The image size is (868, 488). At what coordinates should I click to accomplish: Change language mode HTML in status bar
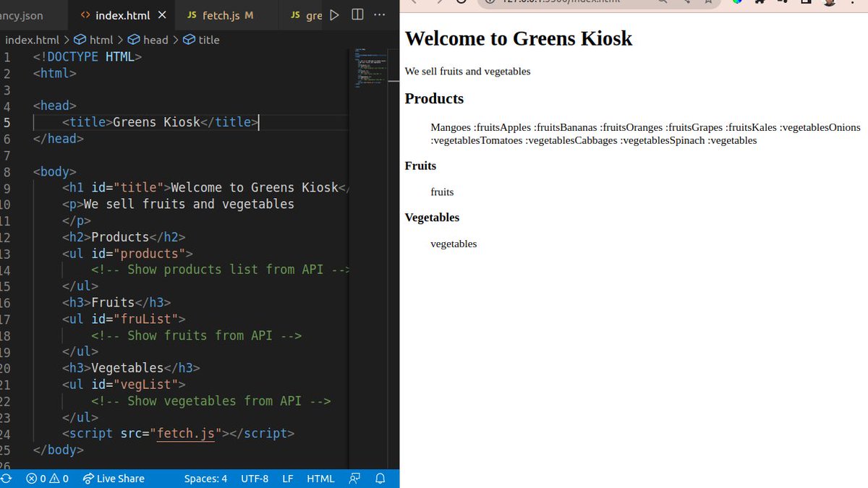click(x=320, y=479)
